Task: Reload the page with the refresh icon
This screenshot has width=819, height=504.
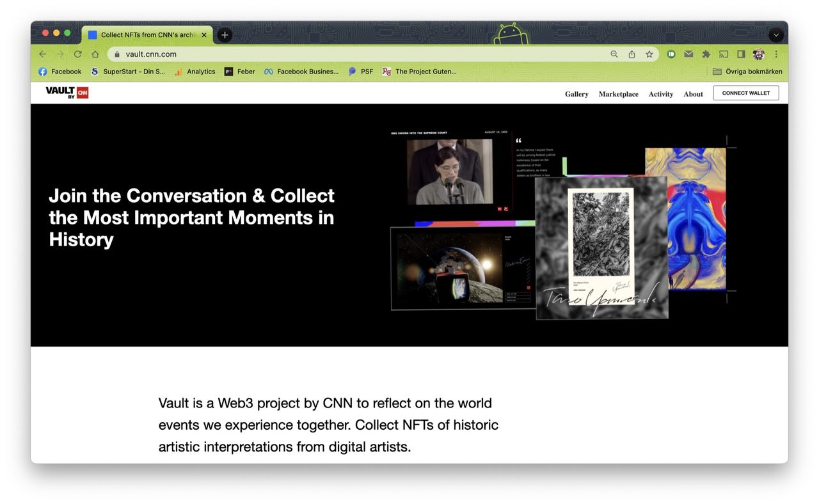Action: pos(78,54)
